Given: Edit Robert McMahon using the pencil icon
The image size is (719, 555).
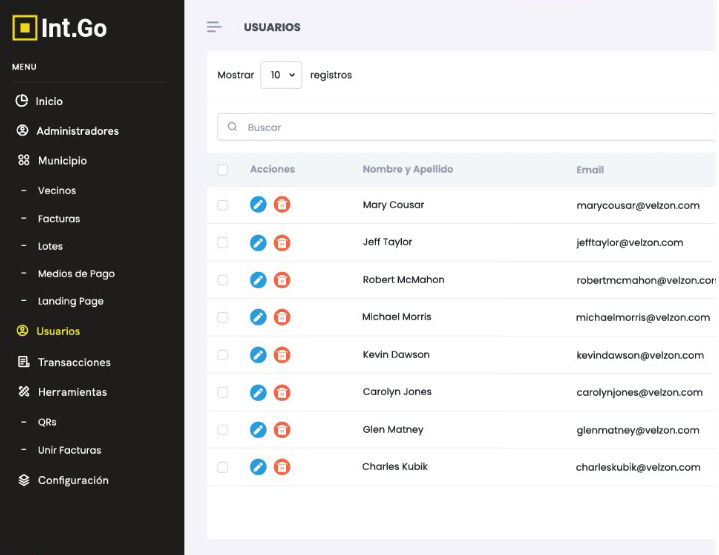Looking at the screenshot, I should pos(258,280).
